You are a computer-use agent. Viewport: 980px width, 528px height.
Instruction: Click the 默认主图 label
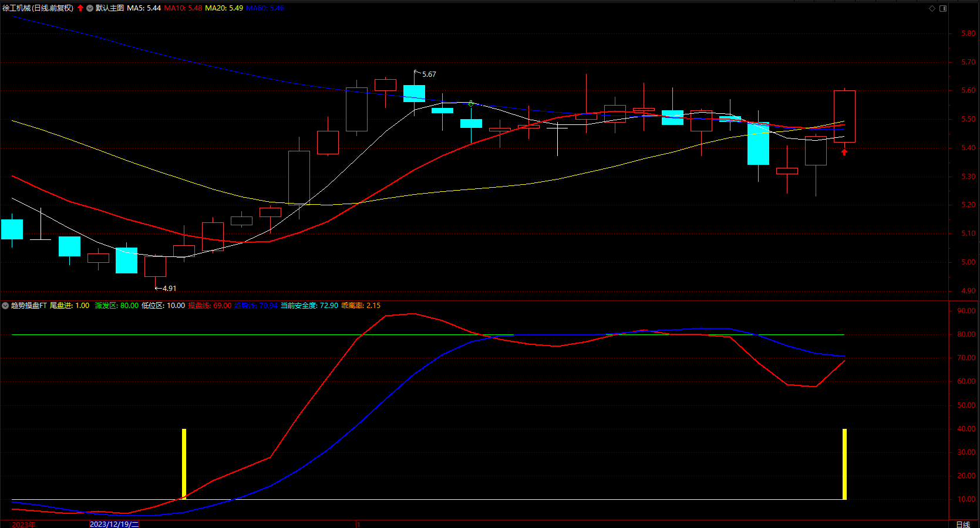[x=110, y=8]
